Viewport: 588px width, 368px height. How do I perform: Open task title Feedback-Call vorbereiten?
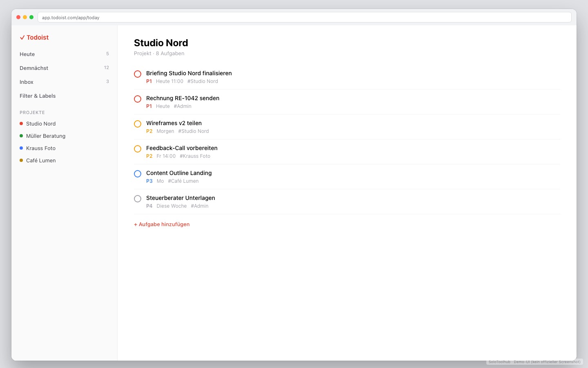(x=182, y=148)
